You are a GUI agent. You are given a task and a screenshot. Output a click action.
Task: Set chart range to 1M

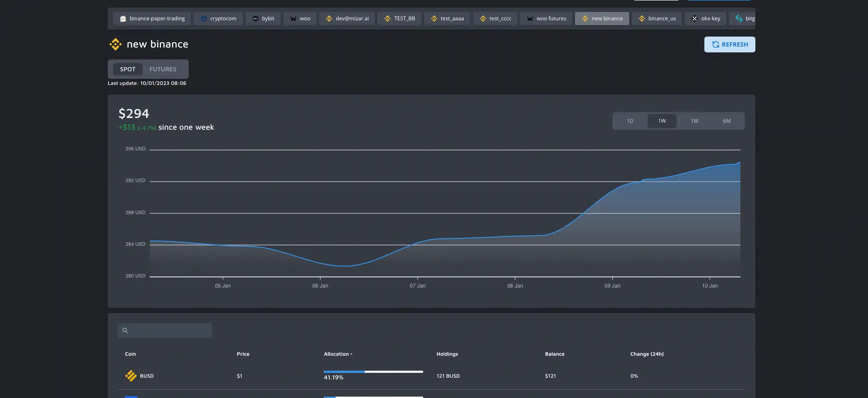coord(694,121)
